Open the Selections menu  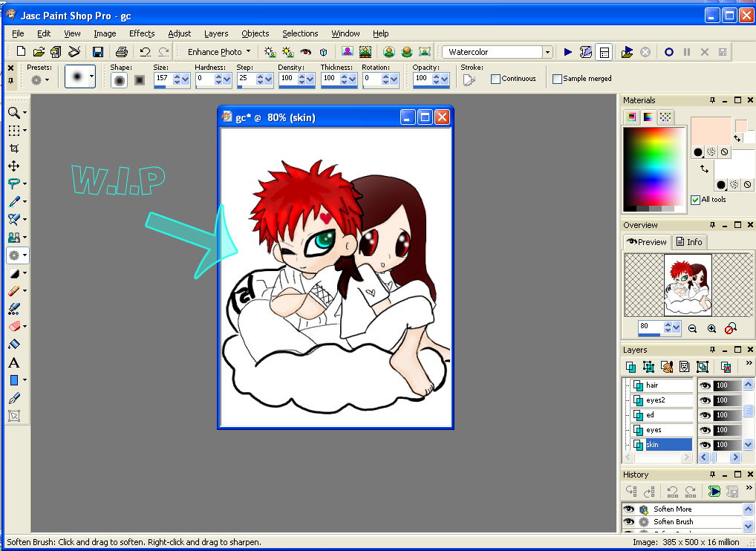pyautogui.click(x=300, y=33)
